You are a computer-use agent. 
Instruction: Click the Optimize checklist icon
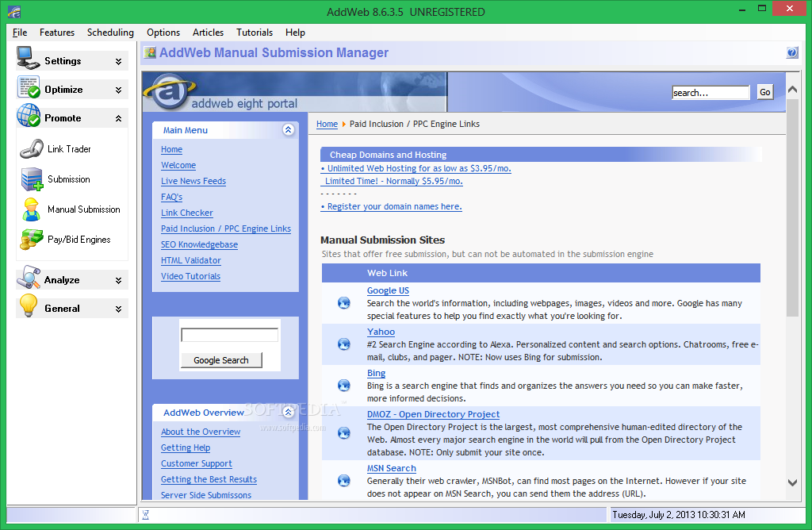(29, 86)
